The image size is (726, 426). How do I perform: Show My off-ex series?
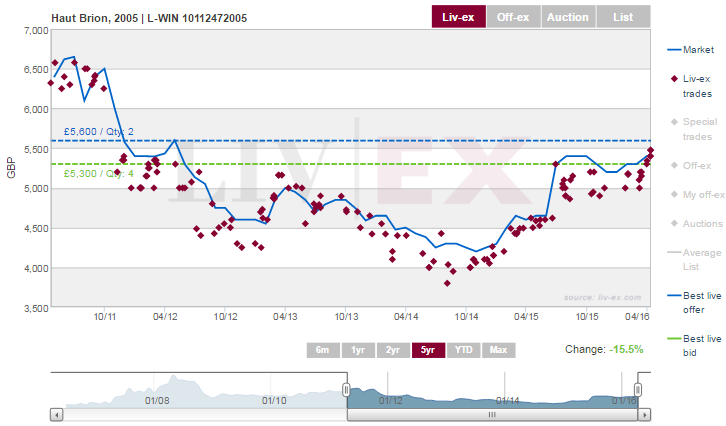pos(697,195)
